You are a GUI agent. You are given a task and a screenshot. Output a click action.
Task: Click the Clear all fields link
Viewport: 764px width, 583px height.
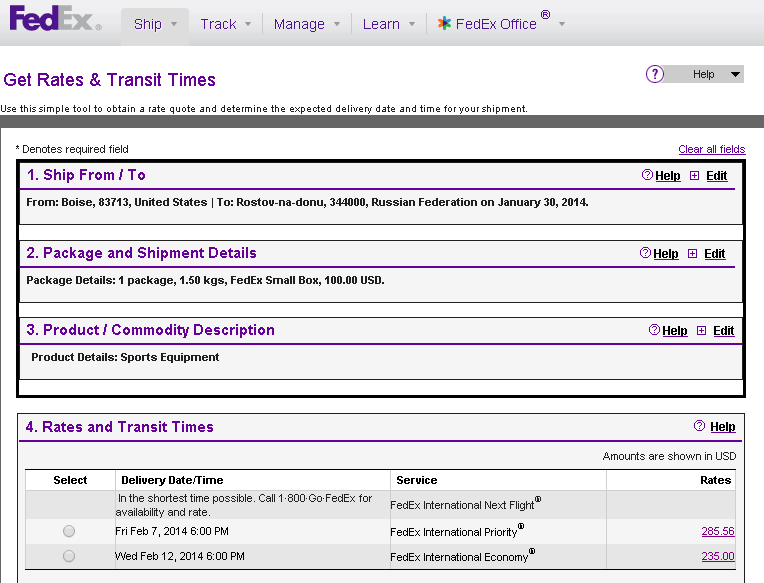tap(711, 149)
